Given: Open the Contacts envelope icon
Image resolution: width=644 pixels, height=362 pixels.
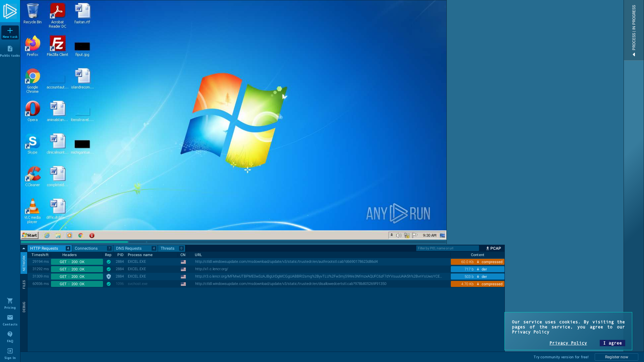Looking at the screenshot, I should 10,317.
